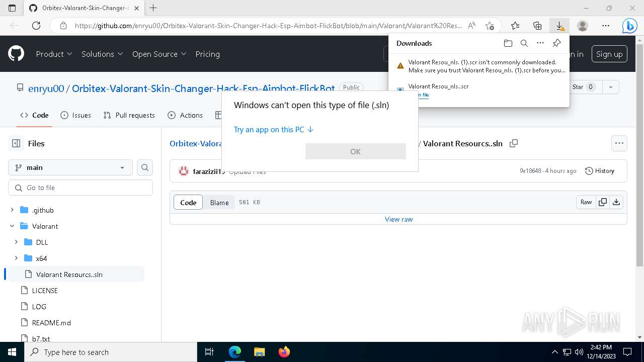
Task: Open Task View on taskbar
Action: coord(209,352)
